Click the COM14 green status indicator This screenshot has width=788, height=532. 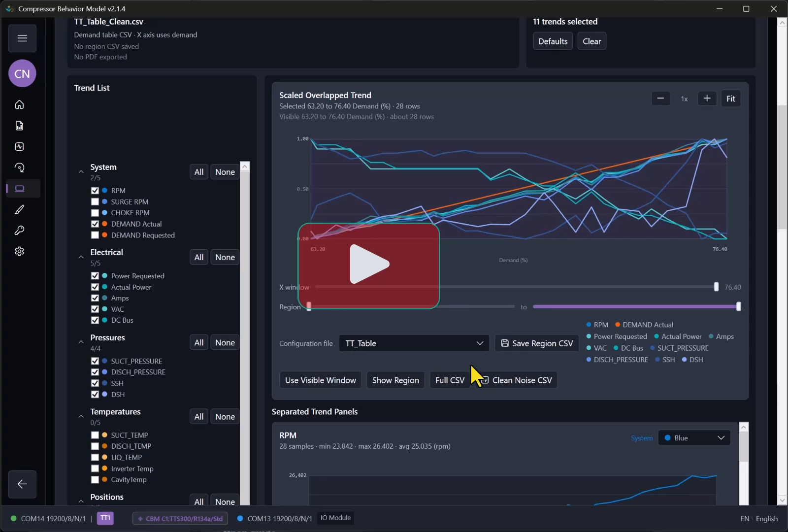click(x=14, y=519)
